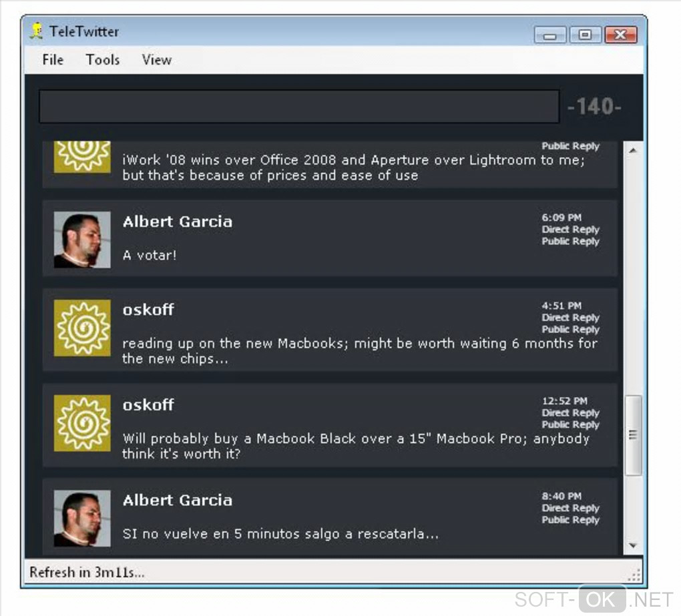This screenshot has height=616, width=681.
Task: Click the -140- character counter
Action: pos(594,106)
